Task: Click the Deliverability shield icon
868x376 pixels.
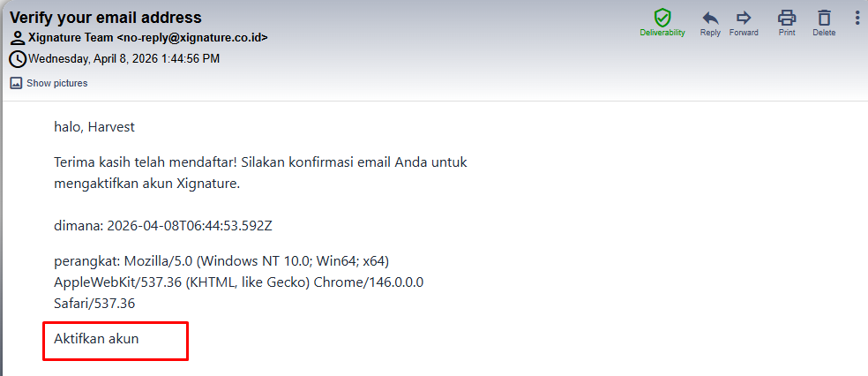Action: click(662, 18)
